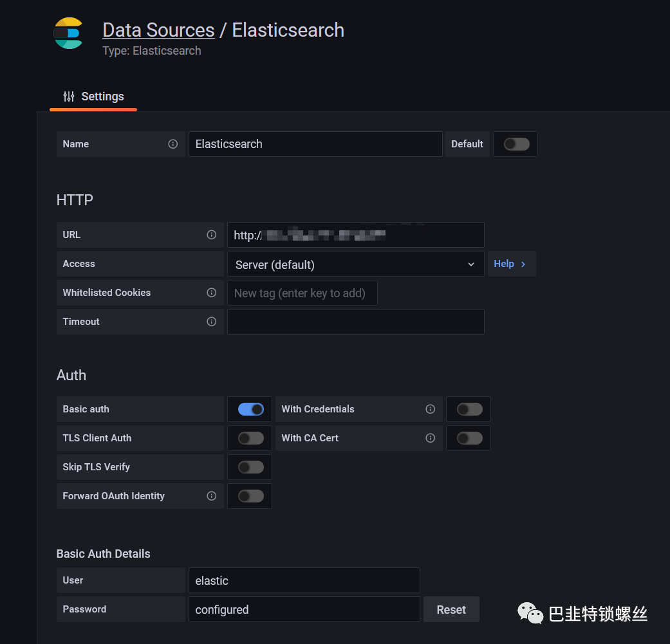Viewport: 670px width, 644px height.
Task: Click the 'Basic auth' label
Action: (86, 409)
